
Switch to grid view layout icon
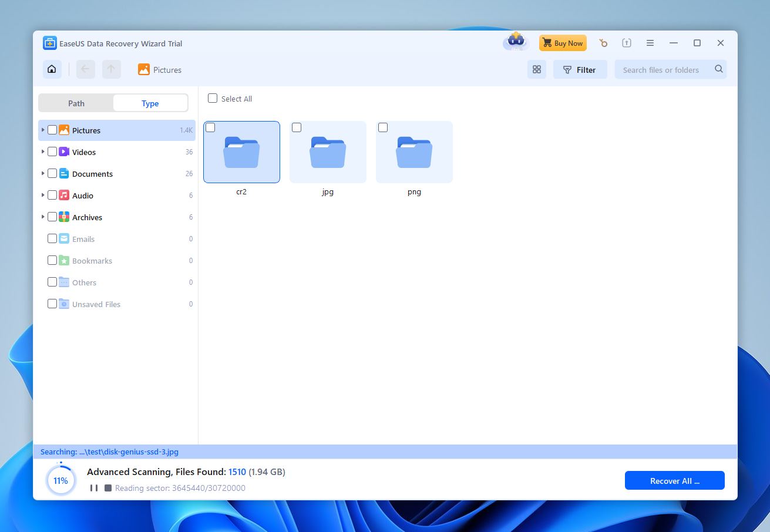point(536,69)
